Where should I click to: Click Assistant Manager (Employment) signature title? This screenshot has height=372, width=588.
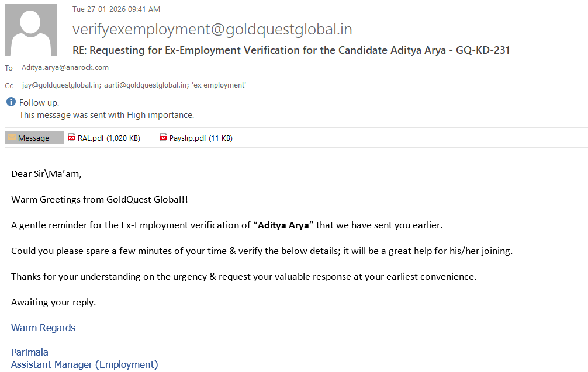tap(85, 364)
